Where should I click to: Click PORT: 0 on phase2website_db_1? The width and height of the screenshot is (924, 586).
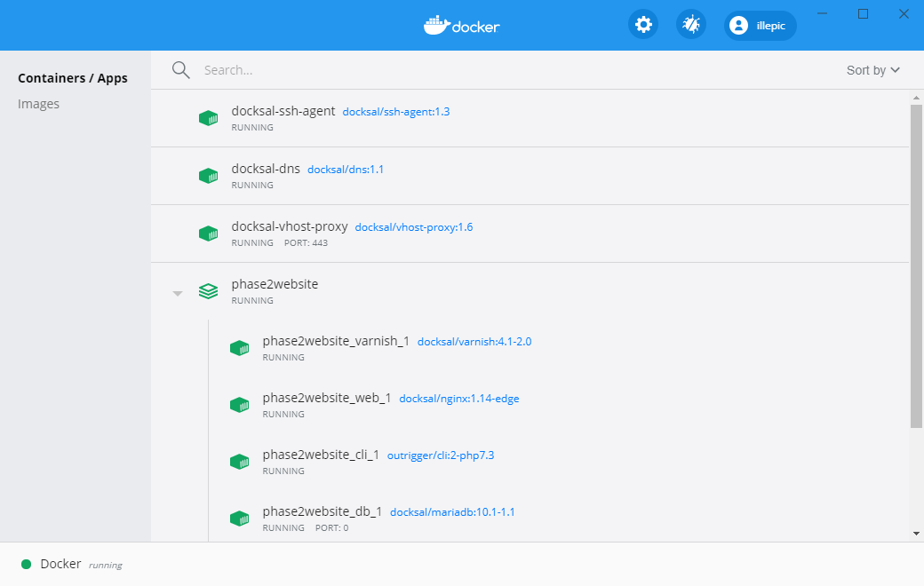(x=331, y=527)
